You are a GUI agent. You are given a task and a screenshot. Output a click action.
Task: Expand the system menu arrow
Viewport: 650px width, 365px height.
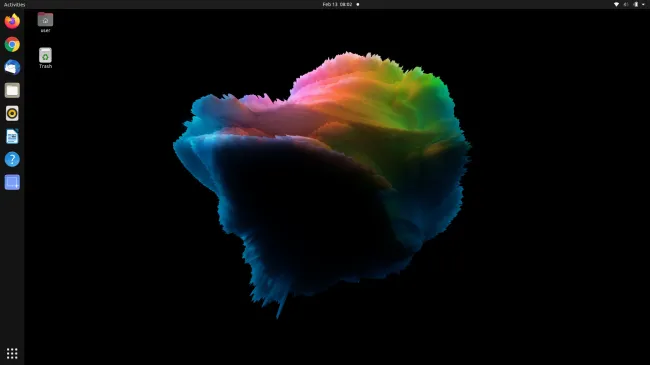[x=643, y=5]
